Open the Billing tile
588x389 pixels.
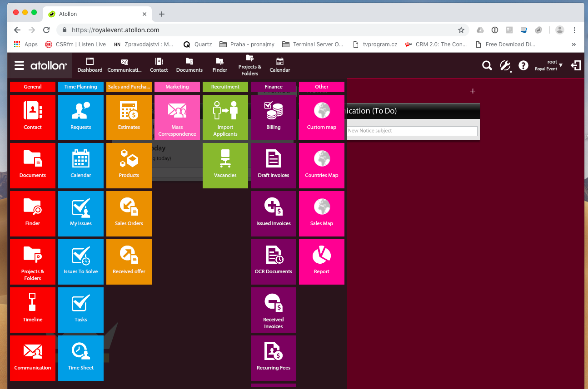[273, 117]
